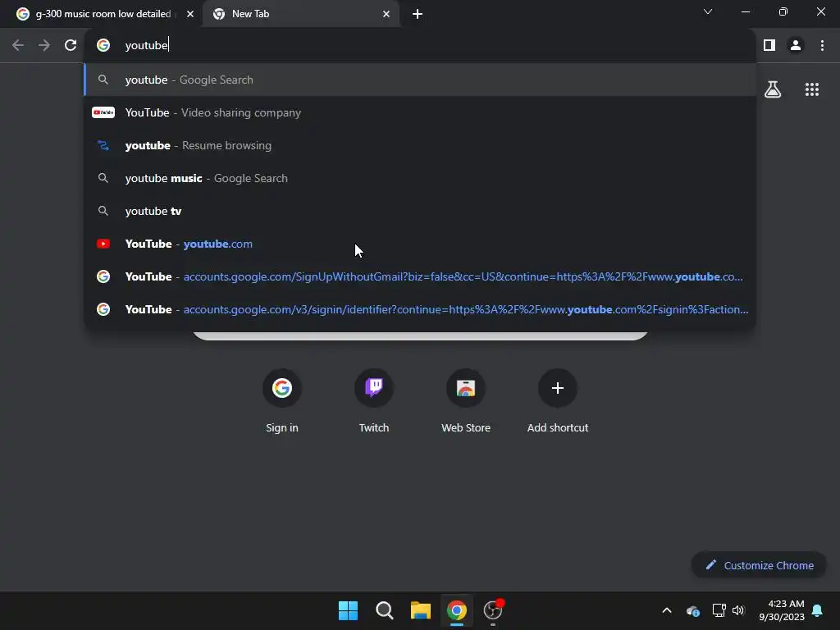This screenshot has height=630, width=840.
Task: Expand the tab search chevron
Action: (708, 11)
